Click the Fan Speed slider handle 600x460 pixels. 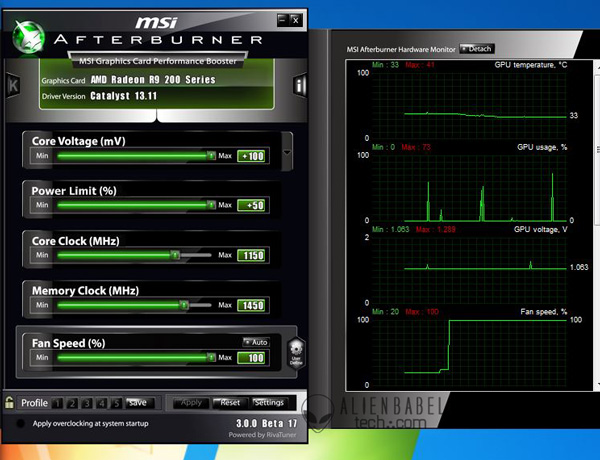(x=211, y=357)
